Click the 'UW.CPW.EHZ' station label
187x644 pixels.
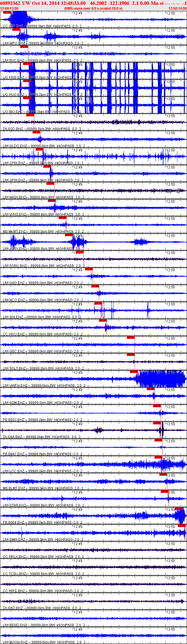click(x=14, y=163)
